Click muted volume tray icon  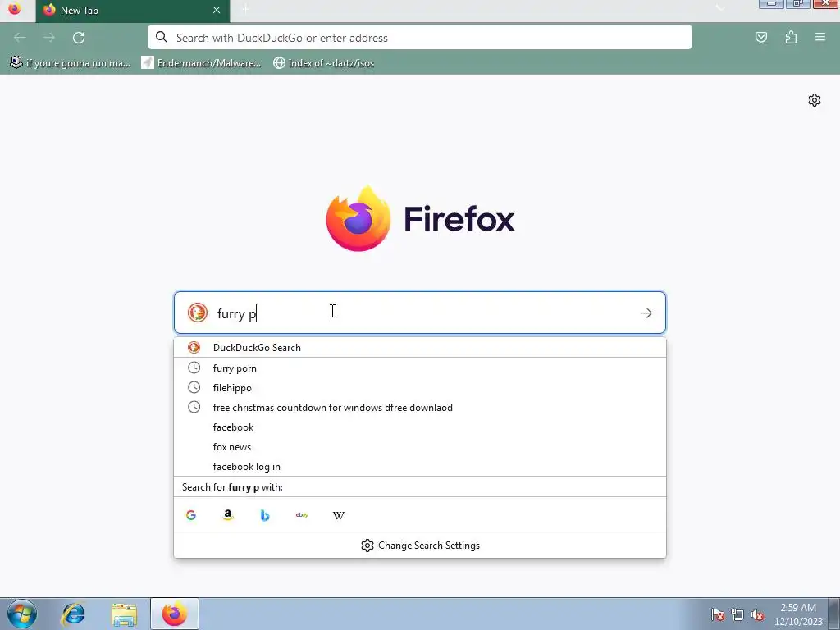pos(757,614)
